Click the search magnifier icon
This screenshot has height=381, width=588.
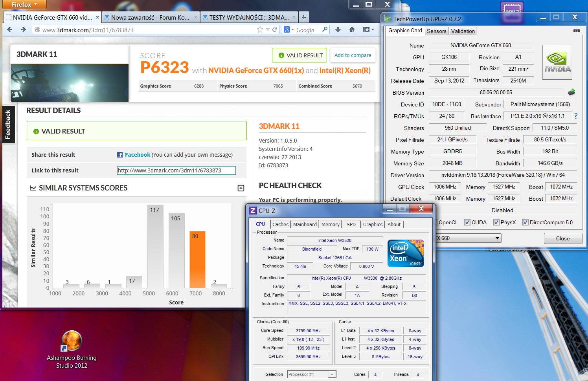point(325,29)
